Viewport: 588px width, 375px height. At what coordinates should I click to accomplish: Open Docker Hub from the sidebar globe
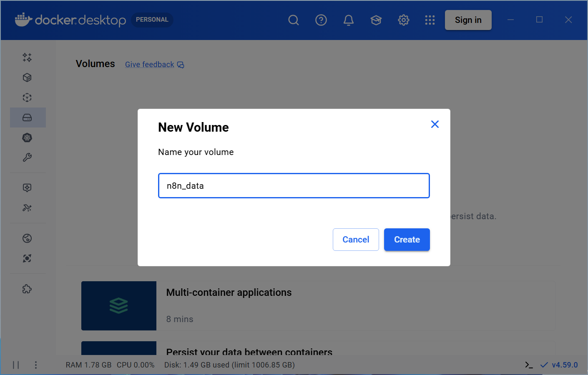click(27, 238)
